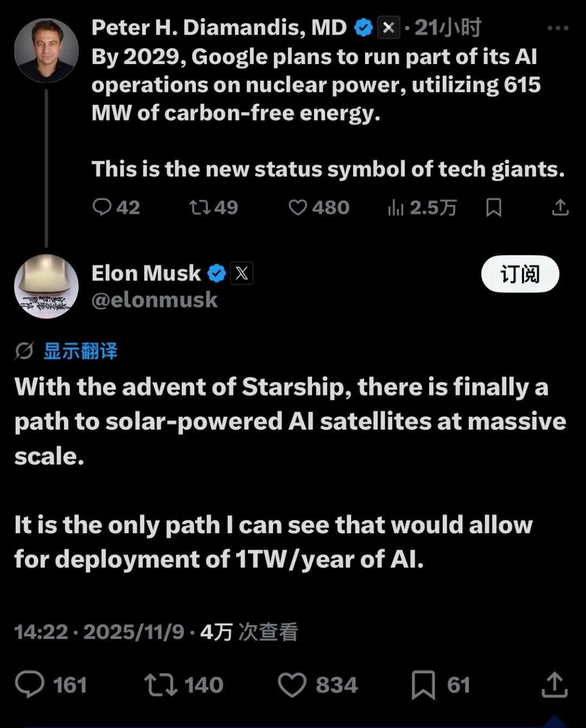Screen dimensions: 586x728
Task: Open Elon Musk's profile avatar
Action: click(x=46, y=286)
